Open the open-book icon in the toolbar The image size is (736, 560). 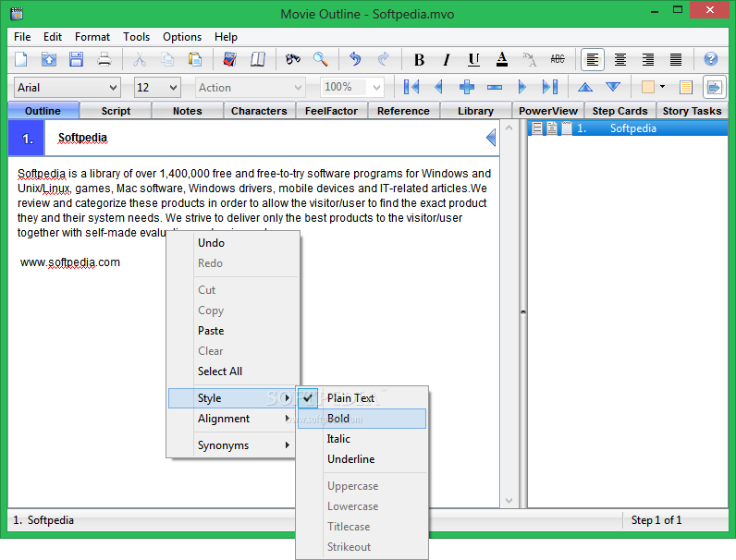pyautogui.click(x=258, y=59)
